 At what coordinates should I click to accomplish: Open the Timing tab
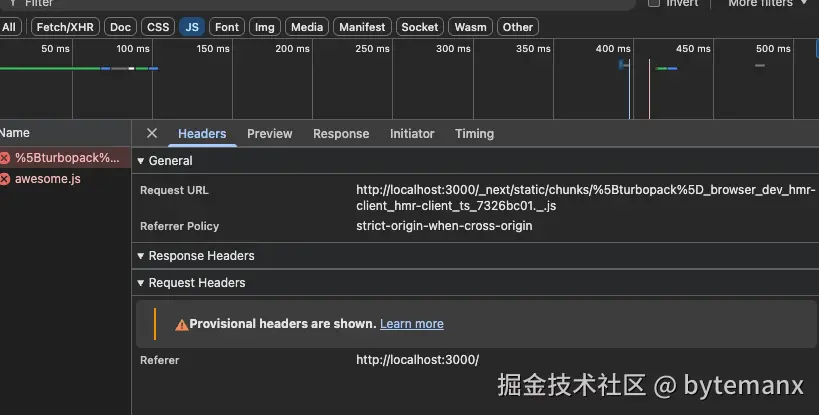(474, 134)
